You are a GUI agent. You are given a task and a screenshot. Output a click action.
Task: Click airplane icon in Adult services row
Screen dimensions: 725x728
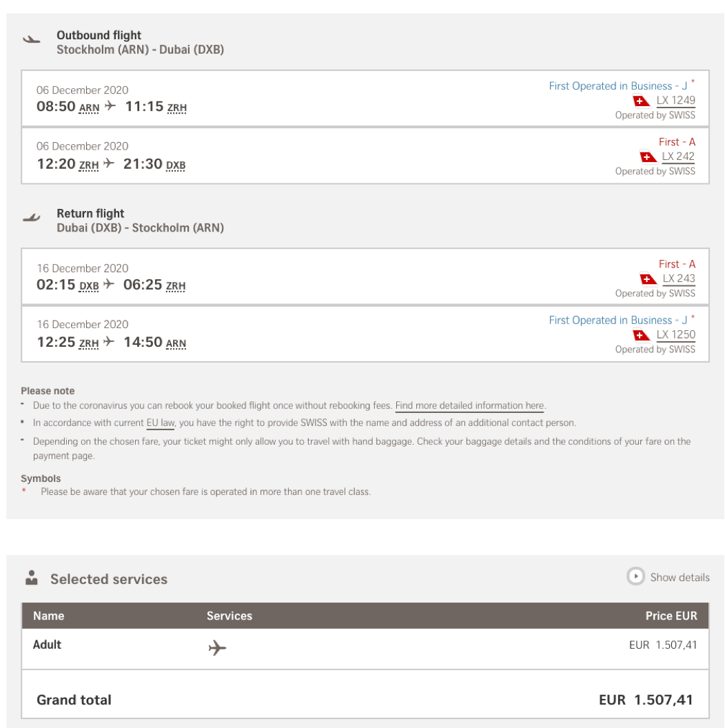click(x=217, y=648)
